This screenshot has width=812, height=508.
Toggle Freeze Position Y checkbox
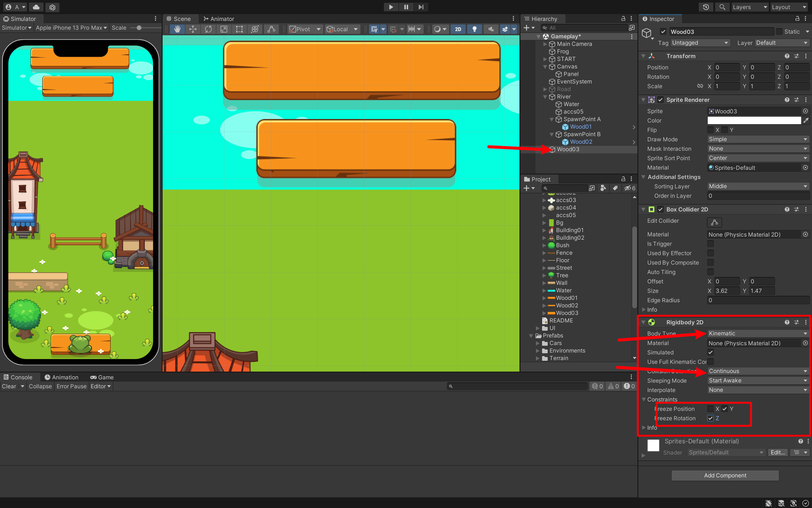pyautogui.click(x=724, y=409)
